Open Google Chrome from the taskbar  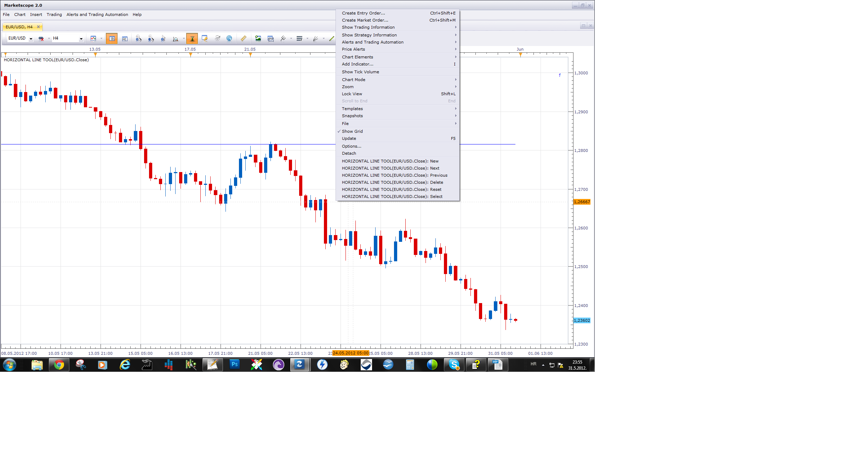[59, 365]
